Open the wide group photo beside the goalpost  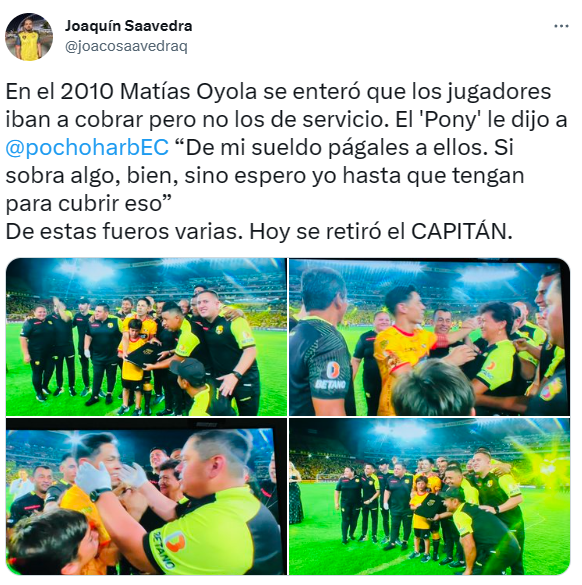(430, 497)
